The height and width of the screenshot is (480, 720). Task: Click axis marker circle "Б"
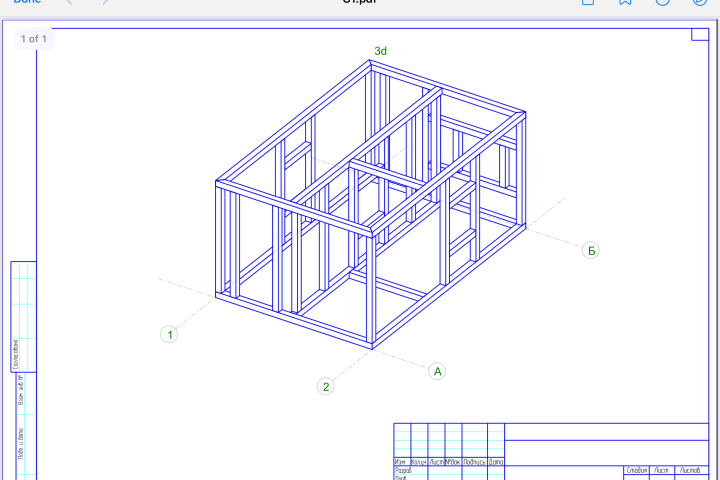point(591,250)
